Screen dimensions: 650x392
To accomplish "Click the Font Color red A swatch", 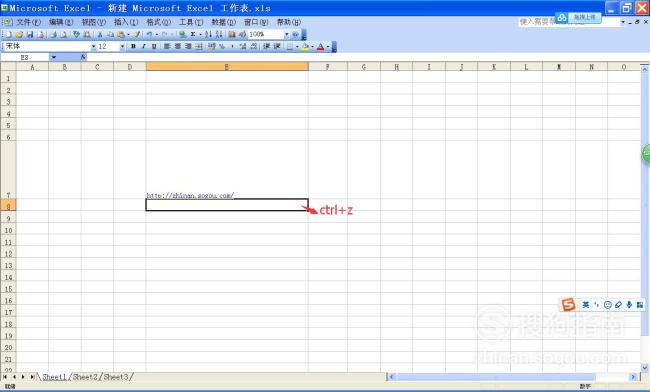I will point(320,46).
